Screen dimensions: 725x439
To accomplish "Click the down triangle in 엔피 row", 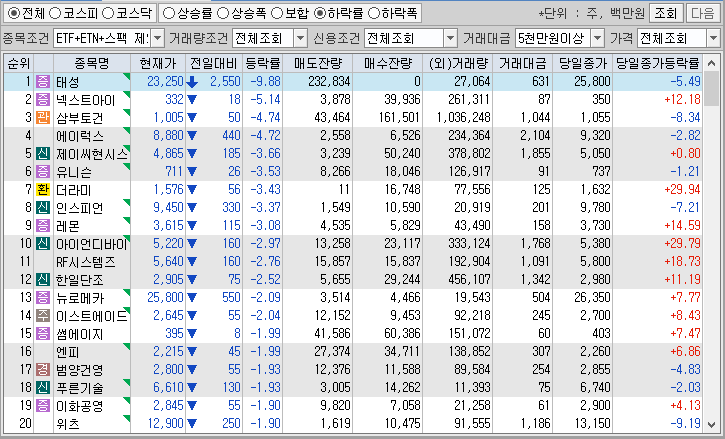I will pyautogui.click(x=192, y=352).
